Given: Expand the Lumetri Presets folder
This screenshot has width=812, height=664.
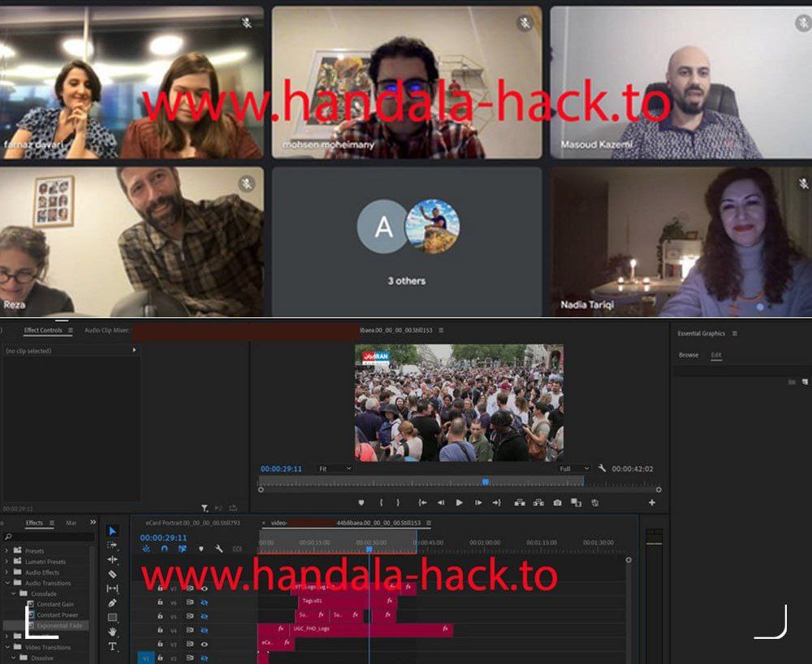Looking at the screenshot, I should click(x=6, y=562).
